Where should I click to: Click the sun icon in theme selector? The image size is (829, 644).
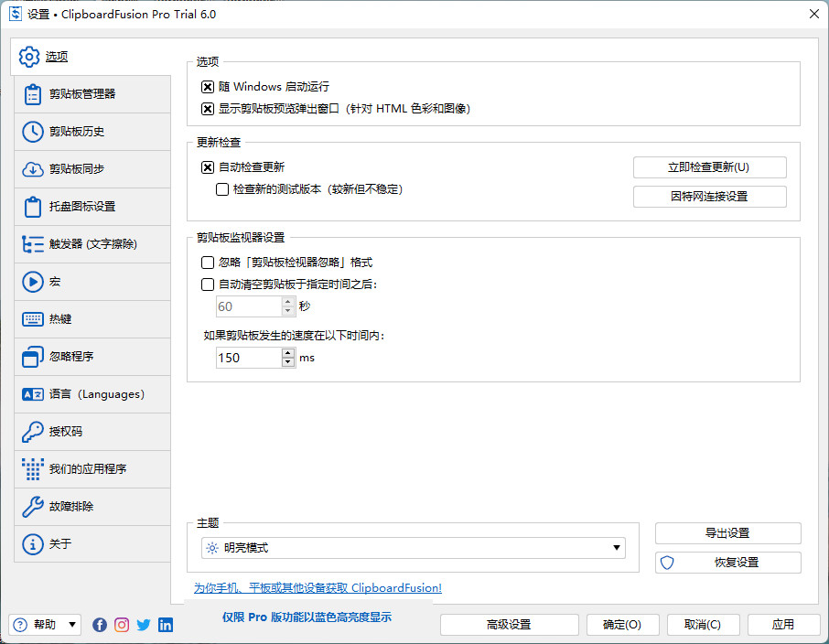[x=212, y=548]
